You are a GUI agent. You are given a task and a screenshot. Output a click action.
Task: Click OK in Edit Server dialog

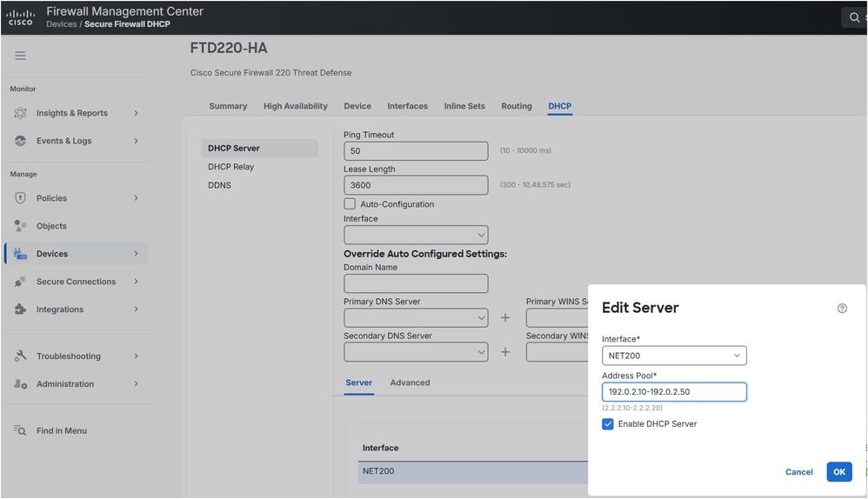pos(839,472)
